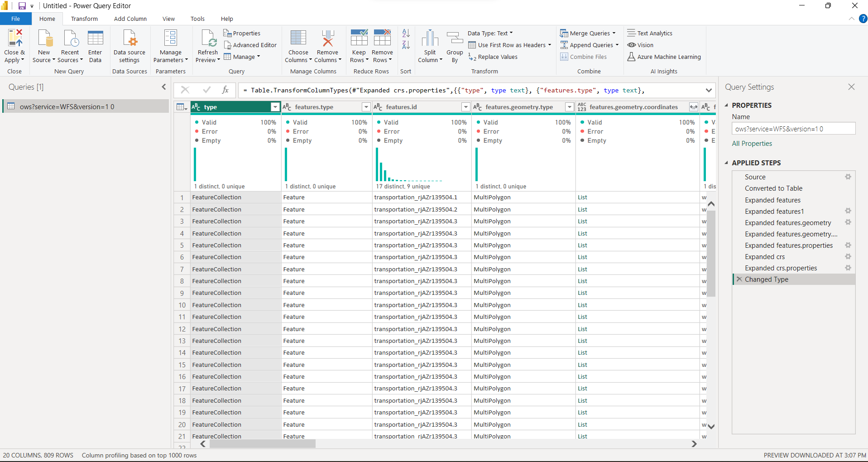Click the Manage Parameters icon
The image size is (868, 462).
pyautogui.click(x=171, y=38)
